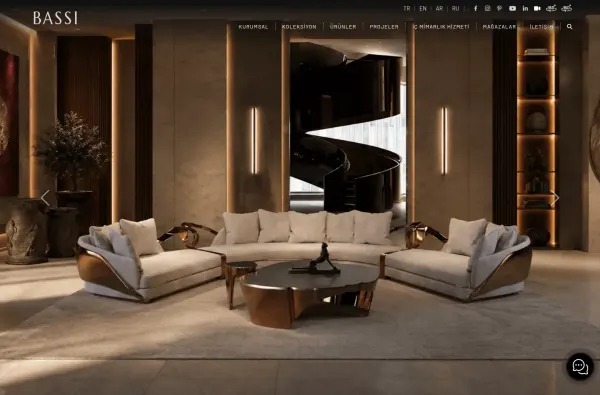The width and height of the screenshot is (600, 395).
Task: Switch language to RU
Action: point(455,8)
